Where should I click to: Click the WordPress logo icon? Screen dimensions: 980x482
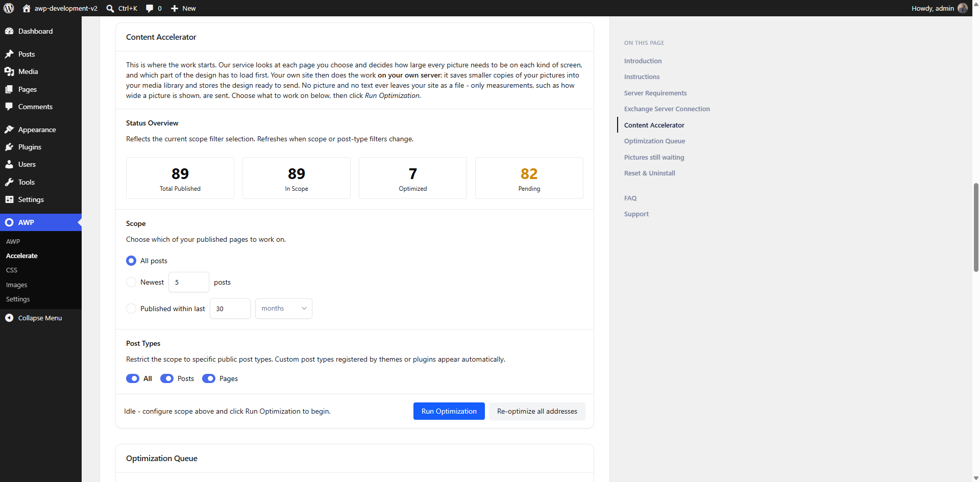[9, 8]
